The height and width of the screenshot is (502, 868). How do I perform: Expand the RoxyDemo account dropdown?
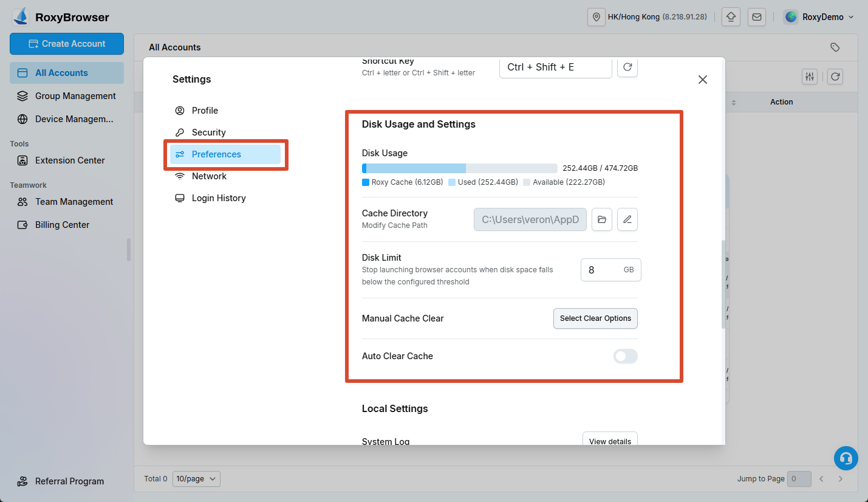[850, 17]
